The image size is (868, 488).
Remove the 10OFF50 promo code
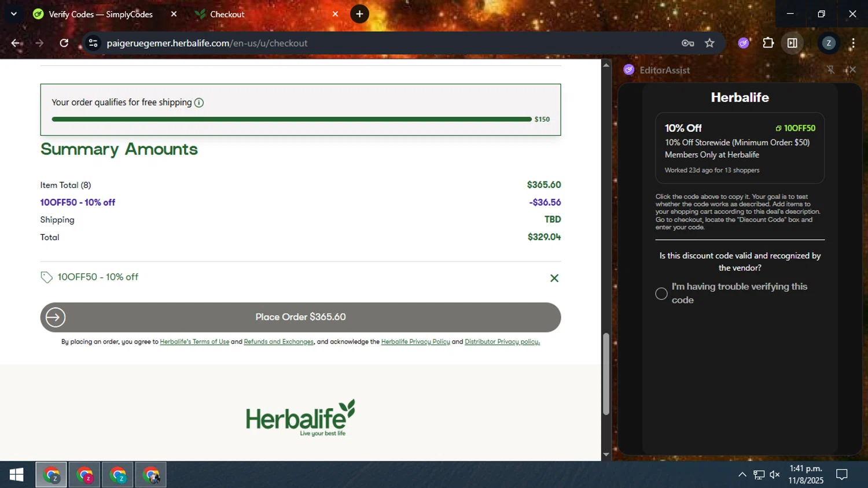point(554,278)
